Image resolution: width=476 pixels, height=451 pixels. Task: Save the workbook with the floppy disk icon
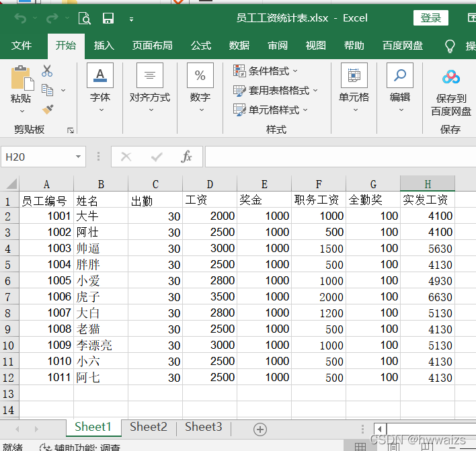pos(108,19)
